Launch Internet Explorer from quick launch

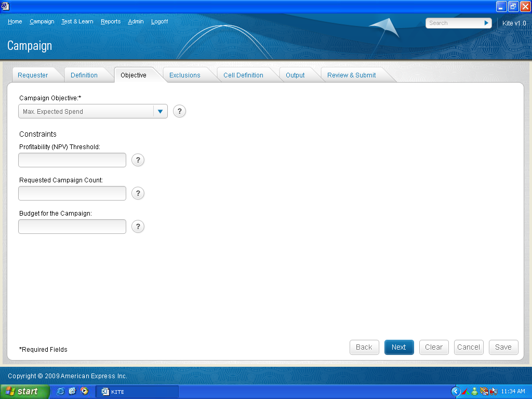coord(61,391)
